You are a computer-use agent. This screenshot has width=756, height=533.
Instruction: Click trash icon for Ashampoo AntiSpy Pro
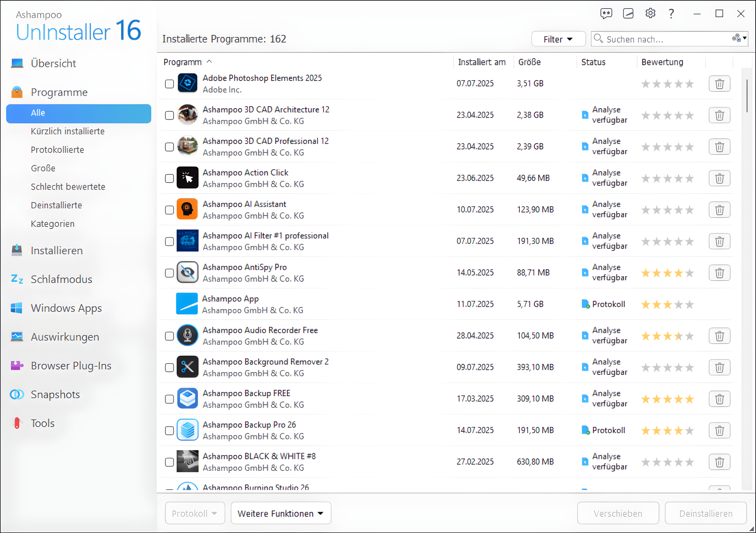719,273
